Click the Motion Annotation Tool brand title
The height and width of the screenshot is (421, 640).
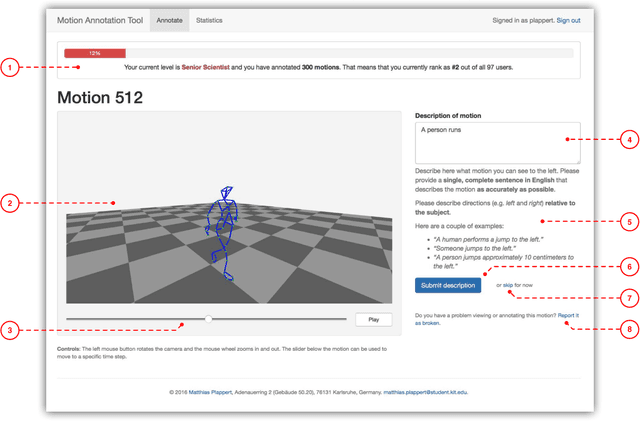click(98, 20)
